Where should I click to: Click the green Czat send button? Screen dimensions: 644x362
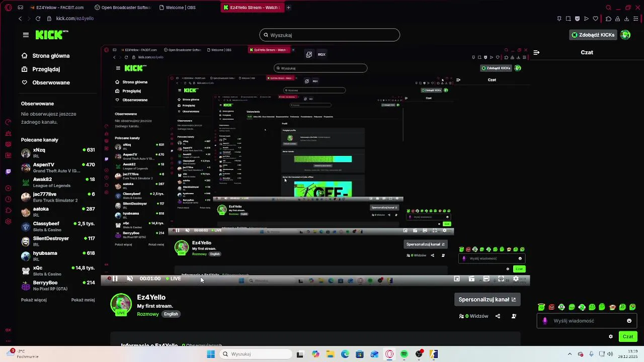[x=628, y=337]
